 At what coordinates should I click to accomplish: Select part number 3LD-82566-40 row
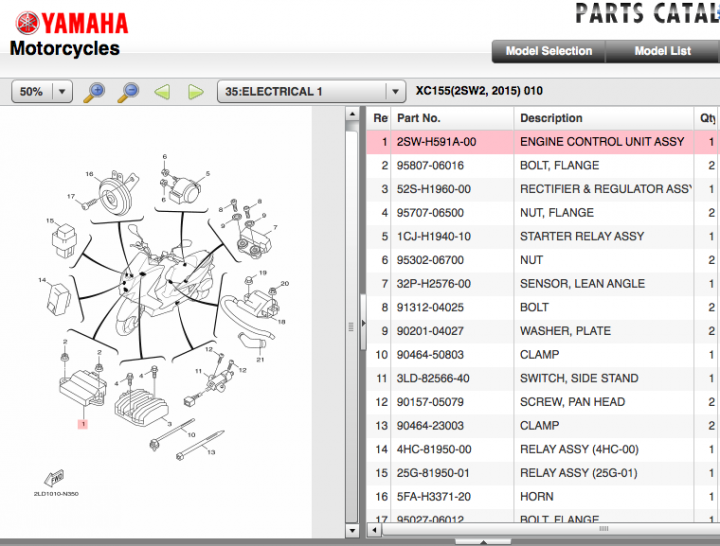pyautogui.click(x=543, y=378)
